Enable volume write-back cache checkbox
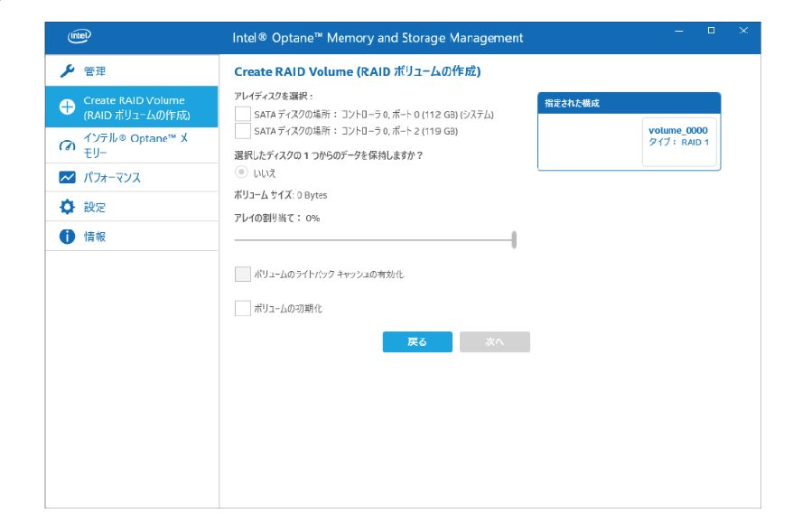Image resolution: width=793 pixels, height=532 pixels. point(243,274)
